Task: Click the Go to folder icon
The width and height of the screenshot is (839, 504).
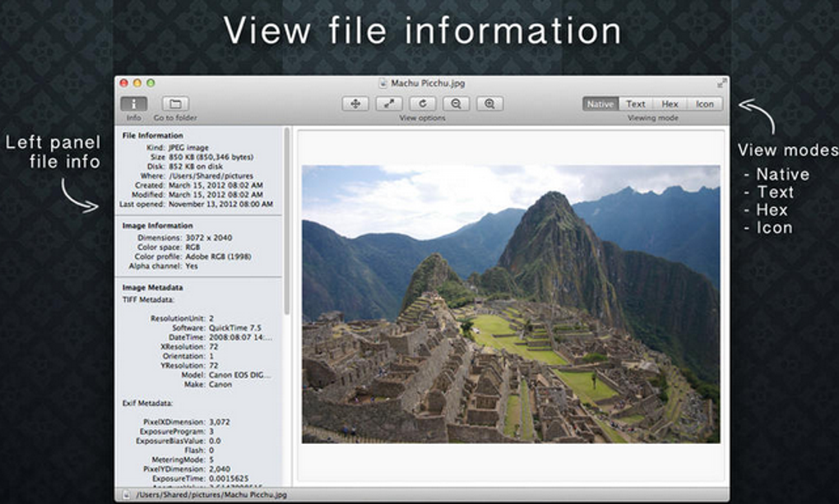Action: point(175,104)
